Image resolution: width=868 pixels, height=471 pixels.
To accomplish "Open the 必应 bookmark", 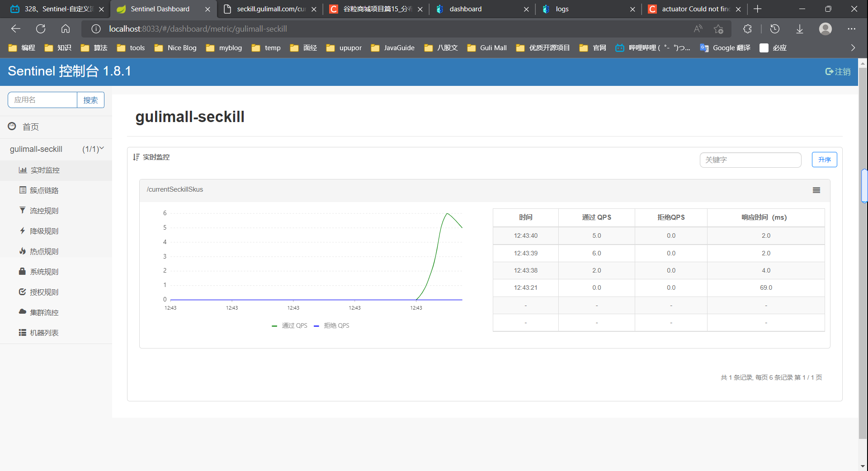I will (x=774, y=48).
